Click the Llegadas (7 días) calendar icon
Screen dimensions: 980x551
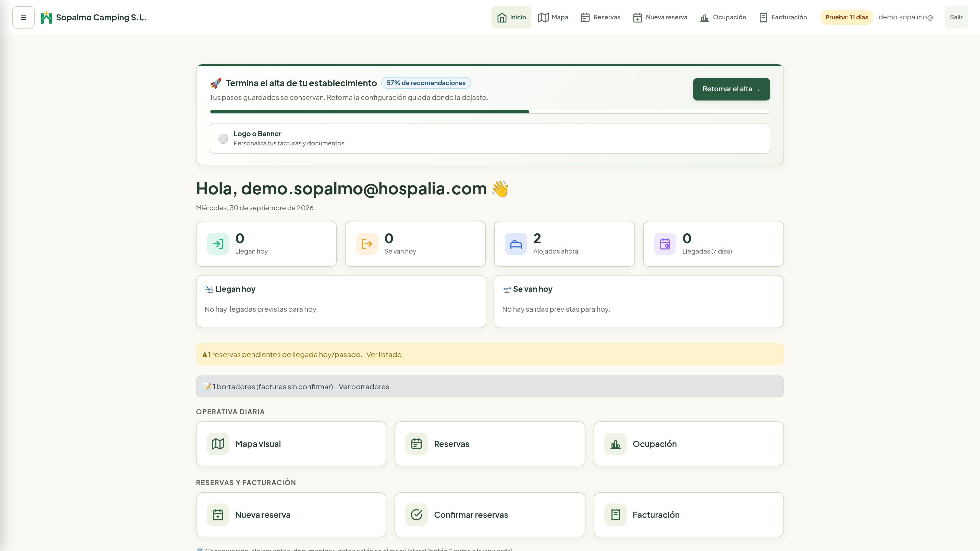click(665, 244)
